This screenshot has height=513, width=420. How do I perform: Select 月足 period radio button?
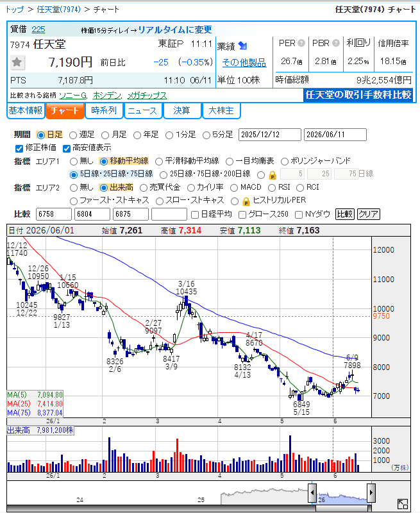tap(105, 135)
